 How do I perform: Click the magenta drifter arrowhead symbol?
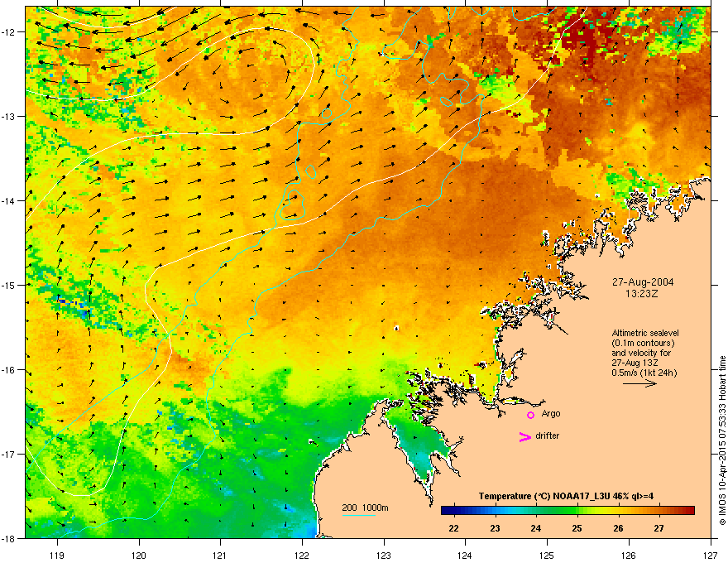[x=525, y=436]
